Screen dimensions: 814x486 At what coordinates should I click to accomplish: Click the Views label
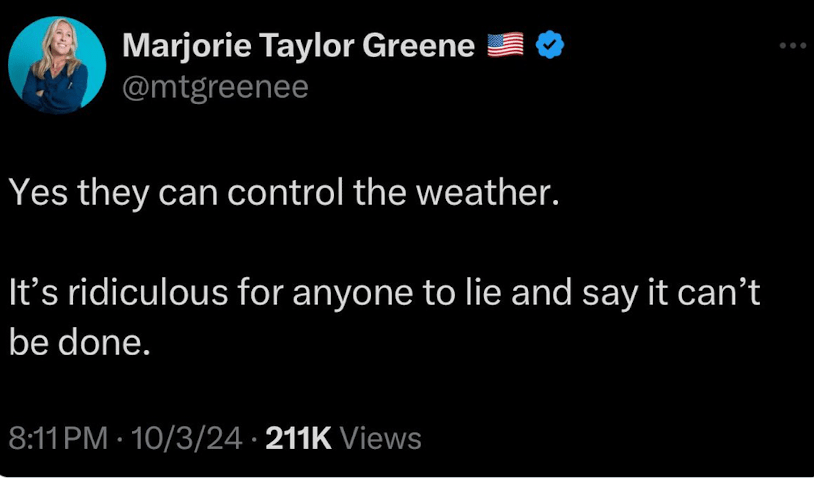click(x=381, y=438)
